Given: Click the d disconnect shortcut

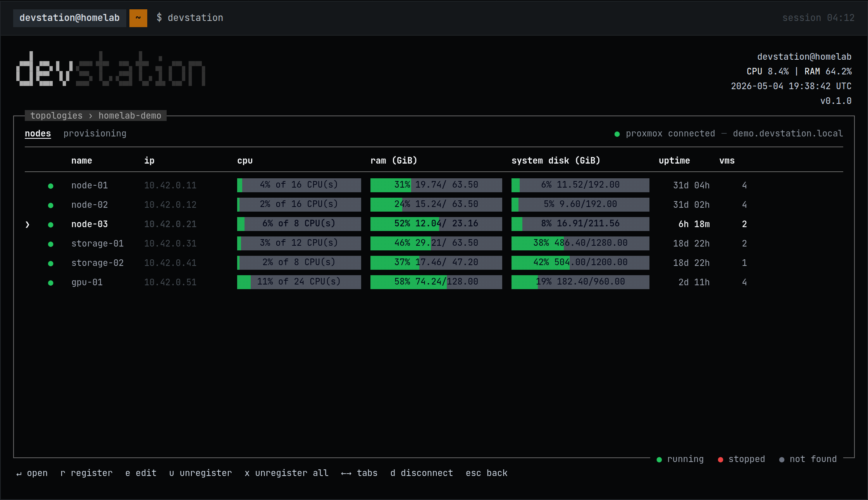Looking at the screenshot, I should click(422, 473).
